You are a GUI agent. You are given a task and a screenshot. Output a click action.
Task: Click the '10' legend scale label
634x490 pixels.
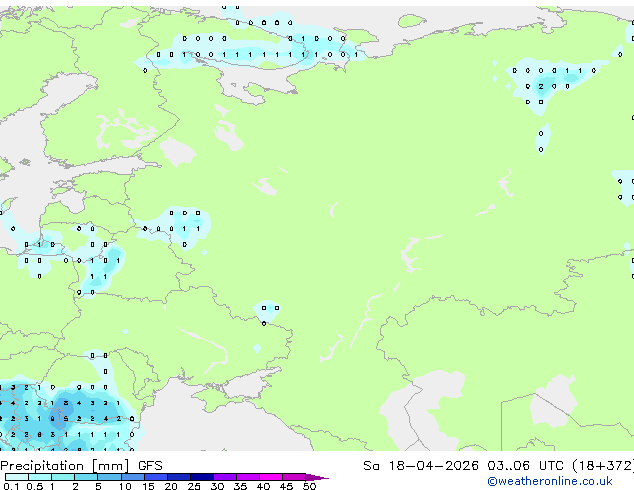pos(125,486)
